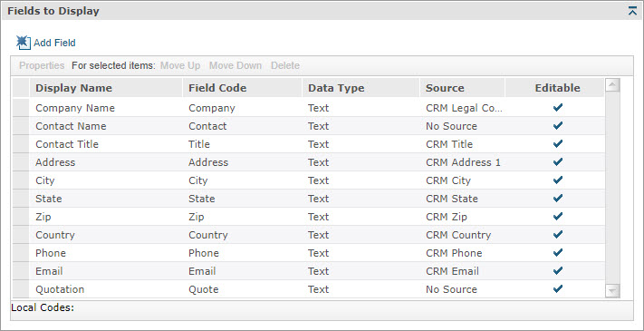This screenshot has height=331, width=644.
Task: Sort by Field Code column header
Action: [x=243, y=88]
